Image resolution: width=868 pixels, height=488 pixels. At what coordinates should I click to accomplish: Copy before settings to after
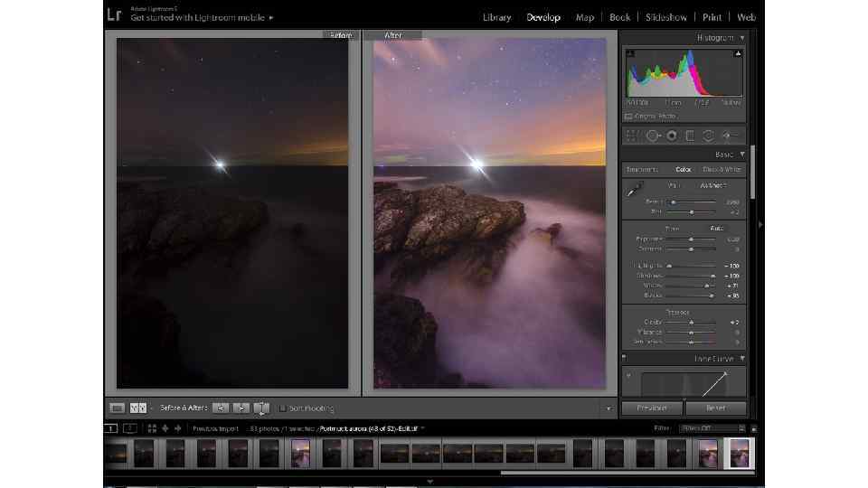pyautogui.click(x=220, y=408)
